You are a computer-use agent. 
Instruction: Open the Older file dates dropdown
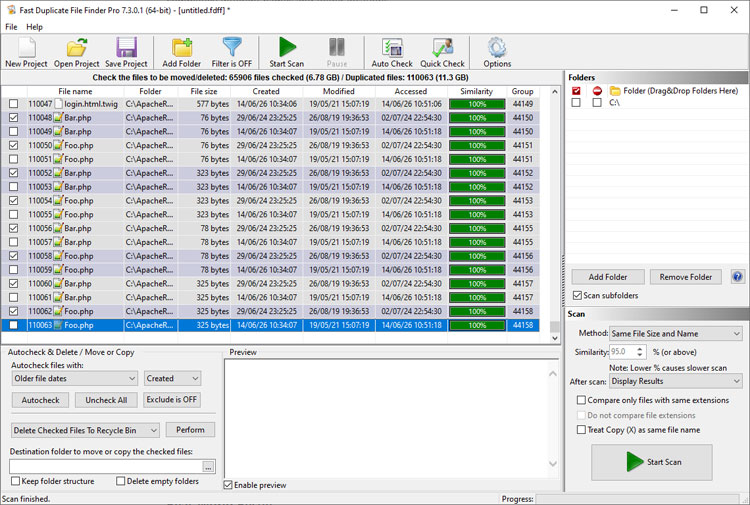tap(75, 378)
